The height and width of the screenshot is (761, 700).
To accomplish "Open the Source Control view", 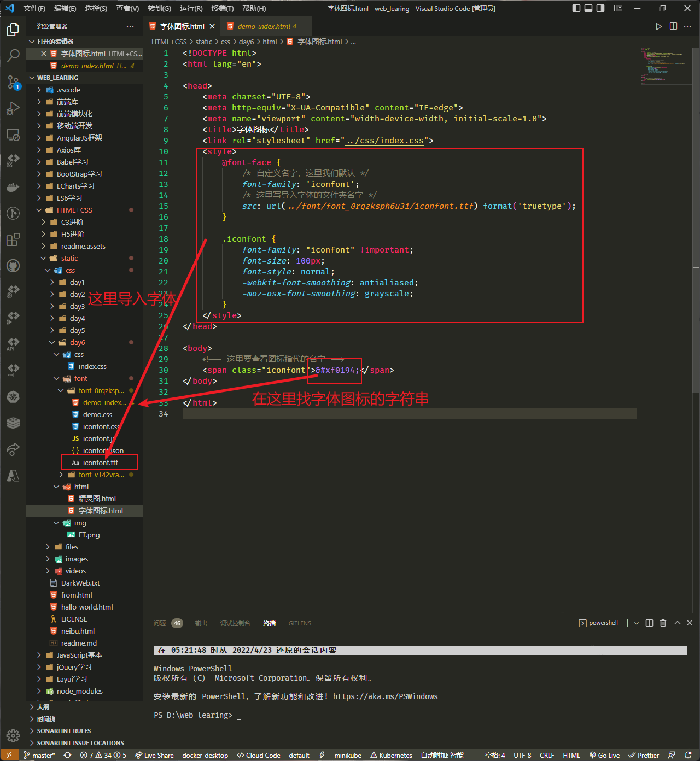I will coord(13,82).
